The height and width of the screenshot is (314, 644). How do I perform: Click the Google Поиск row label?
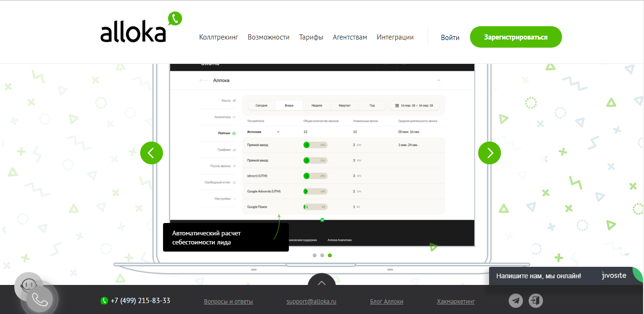coord(257,207)
